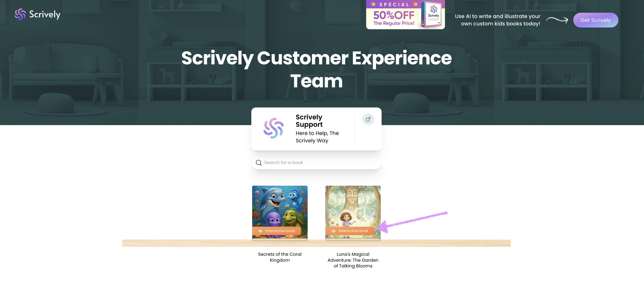Click Luna's Magical Adventure title text
This screenshot has width=644, height=306.
[353, 260]
